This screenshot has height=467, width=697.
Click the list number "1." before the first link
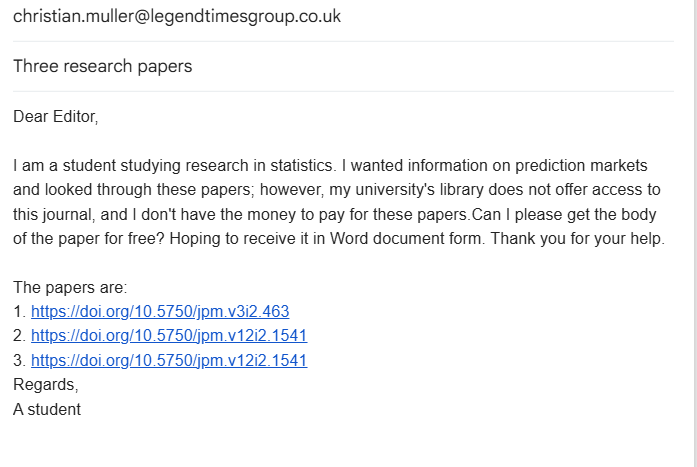coord(20,311)
